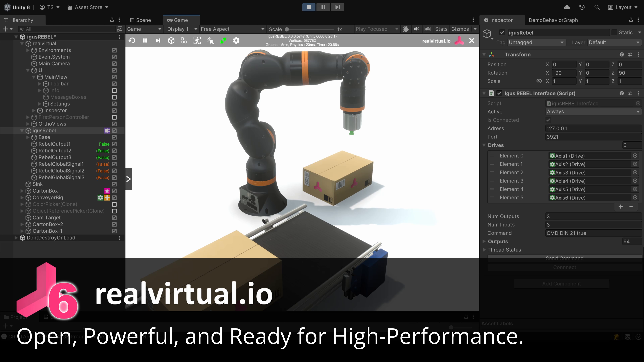Open the in-game settings gear icon
The width and height of the screenshot is (644, 362).
pyautogui.click(x=236, y=40)
